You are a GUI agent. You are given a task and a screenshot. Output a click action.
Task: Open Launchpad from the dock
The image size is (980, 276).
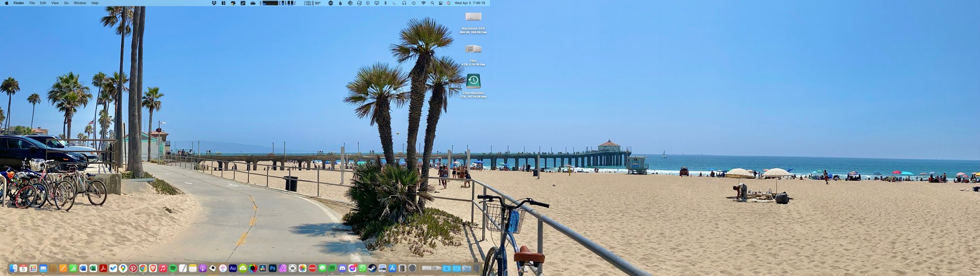(33, 268)
